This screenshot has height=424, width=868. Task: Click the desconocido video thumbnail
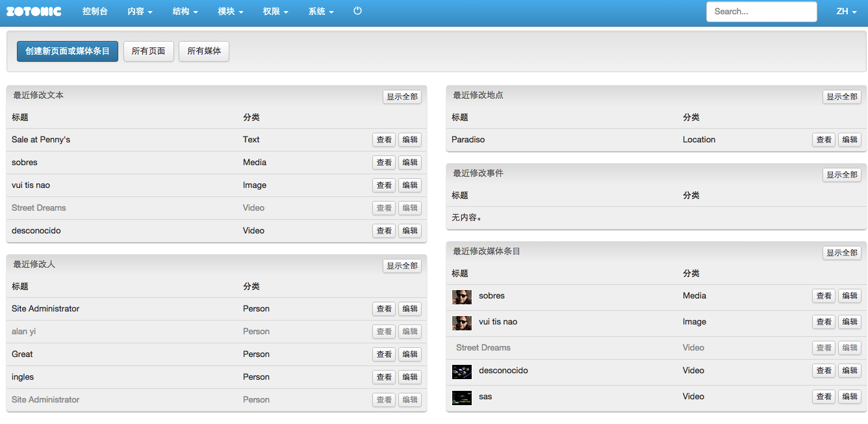(x=462, y=371)
